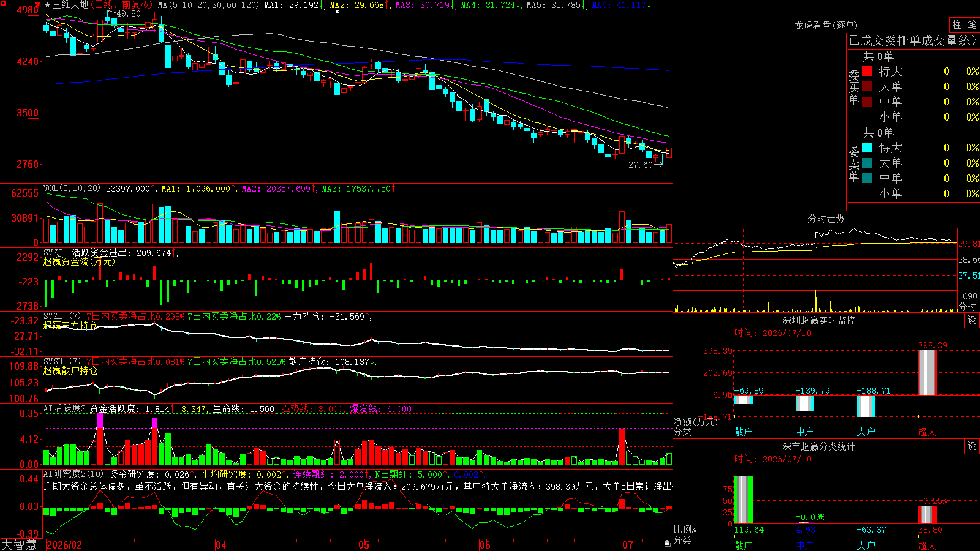Screen dimensions: 980x551
Task: Click the AI活跃度2 indicator label
Action: [65, 408]
